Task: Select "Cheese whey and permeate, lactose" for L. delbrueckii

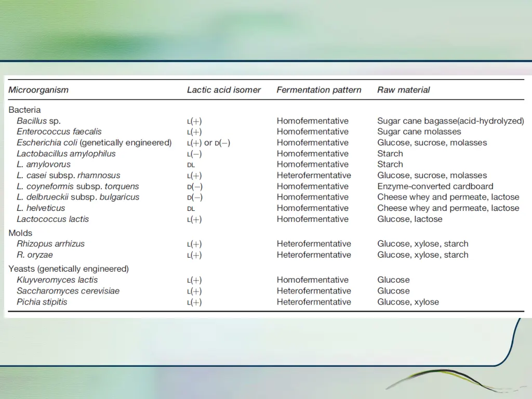Action: (448, 197)
